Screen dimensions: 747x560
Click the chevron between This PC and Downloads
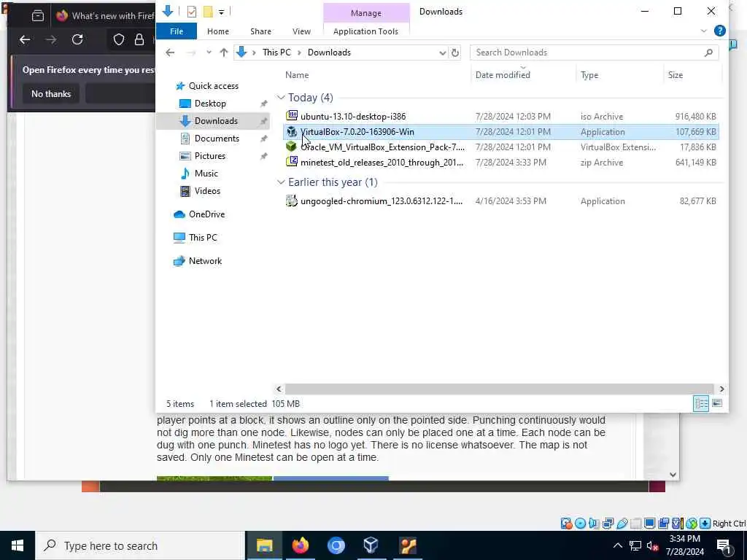coord(299,52)
